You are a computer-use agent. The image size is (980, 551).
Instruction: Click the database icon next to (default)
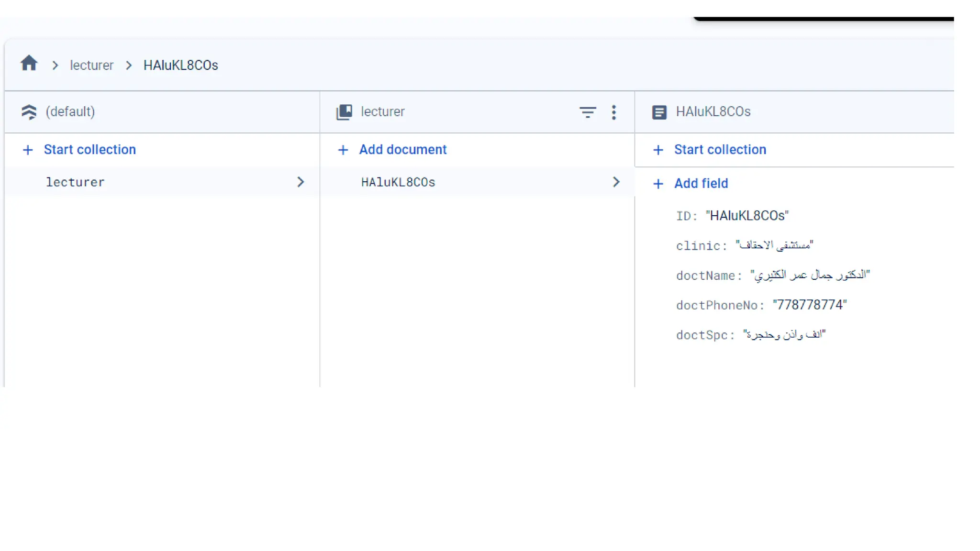[29, 112]
